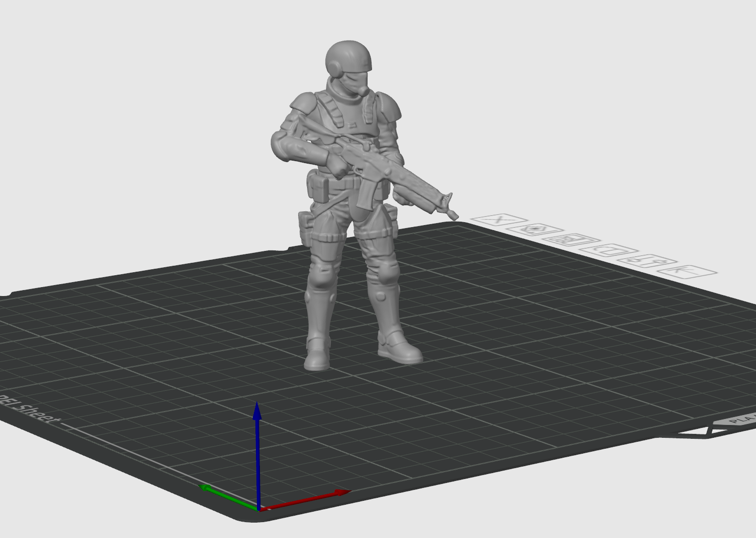
Task: Click the rifle muzzle tip
Action: click(451, 215)
